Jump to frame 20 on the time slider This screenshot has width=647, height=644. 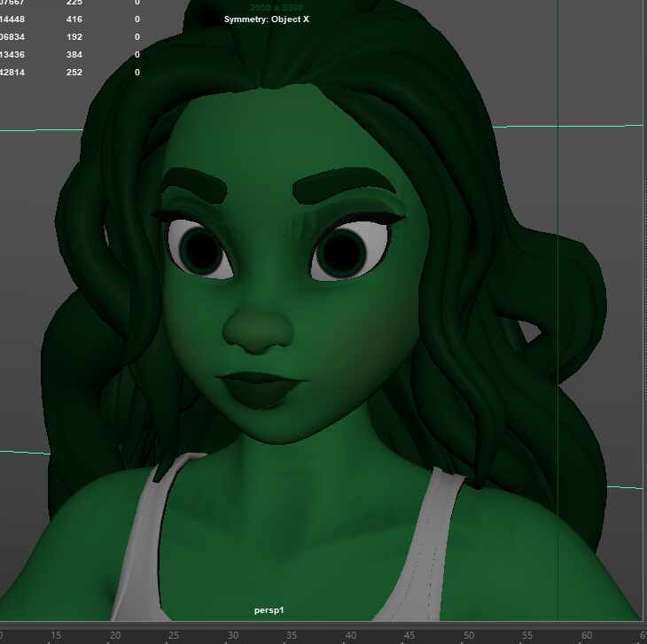pos(114,635)
